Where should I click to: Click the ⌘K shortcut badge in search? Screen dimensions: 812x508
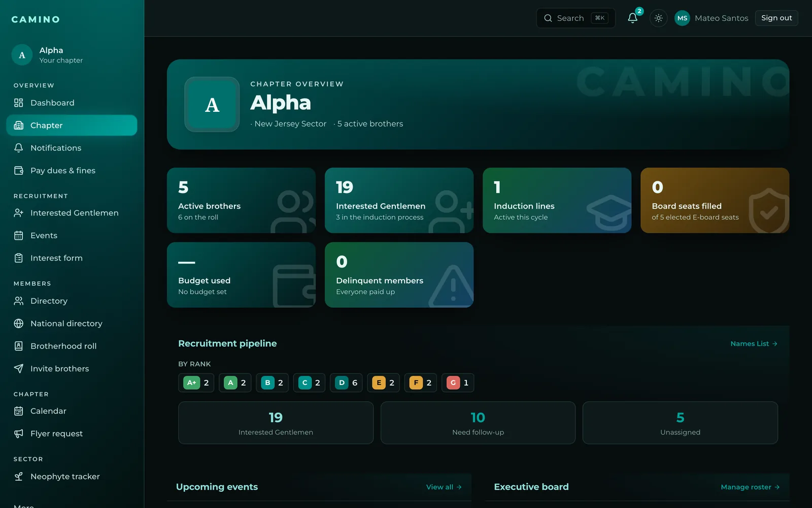(599, 18)
